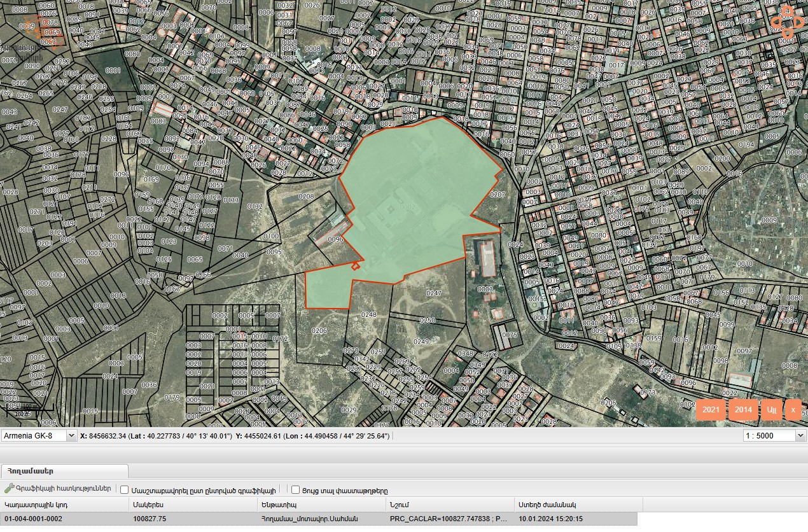Image resolution: width=808 pixels, height=532 pixels.
Task: Pan the map left with the orange arrow
Action: pos(776,22)
